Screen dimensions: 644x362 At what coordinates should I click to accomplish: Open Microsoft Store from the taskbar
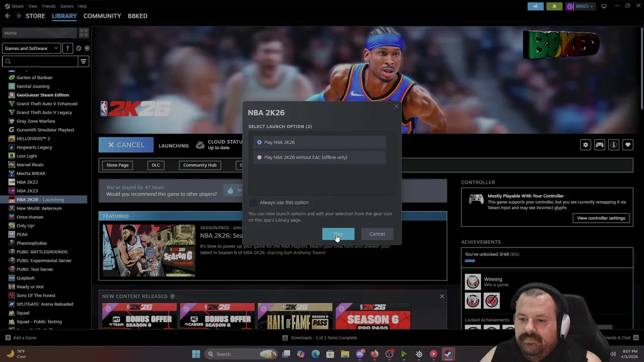tap(330, 354)
